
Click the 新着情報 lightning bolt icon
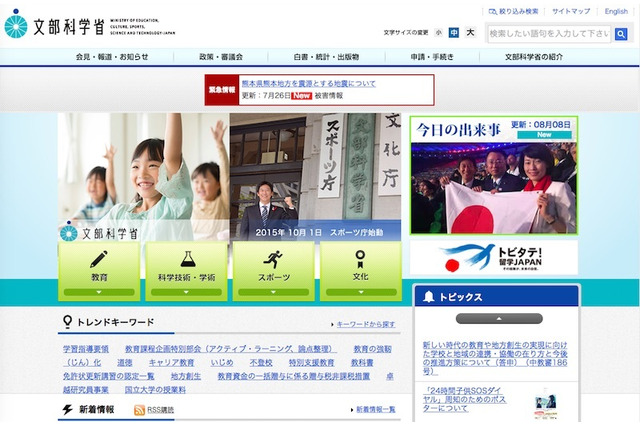point(67,409)
